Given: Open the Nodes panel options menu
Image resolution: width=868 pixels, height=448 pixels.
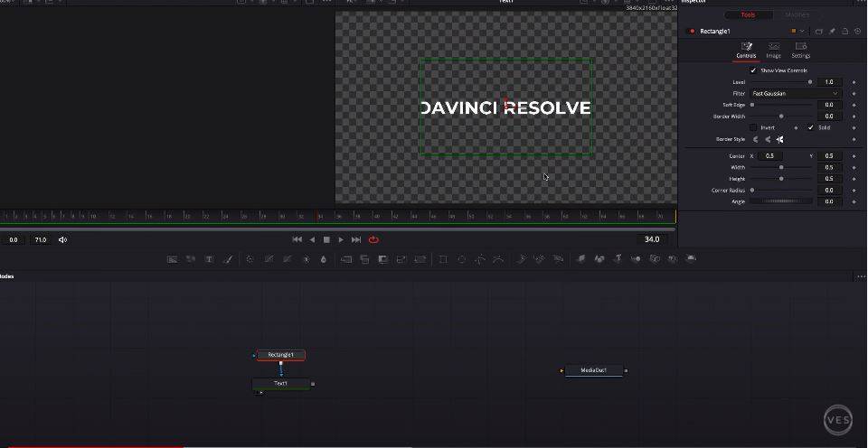Looking at the screenshot, I should tap(862, 276).
